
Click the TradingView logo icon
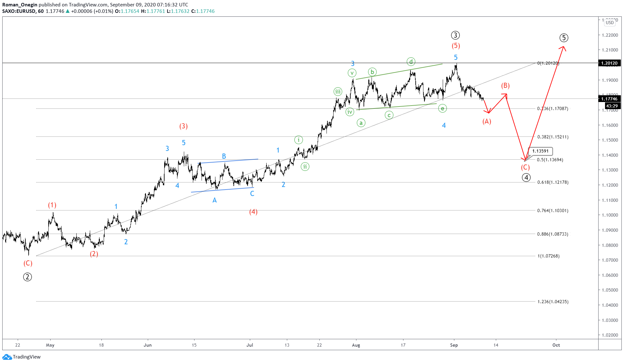[7, 357]
